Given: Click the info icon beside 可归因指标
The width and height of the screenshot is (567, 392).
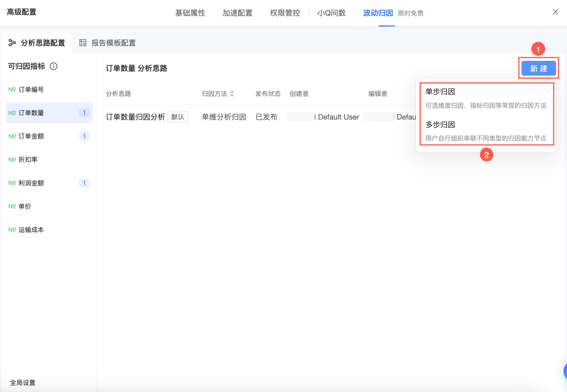Looking at the screenshot, I should pos(54,66).
